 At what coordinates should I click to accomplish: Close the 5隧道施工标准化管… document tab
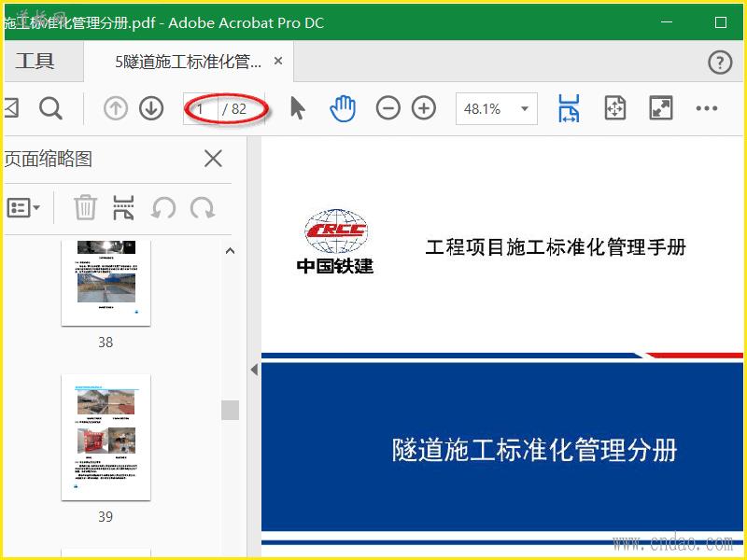[x=278, y=61]
